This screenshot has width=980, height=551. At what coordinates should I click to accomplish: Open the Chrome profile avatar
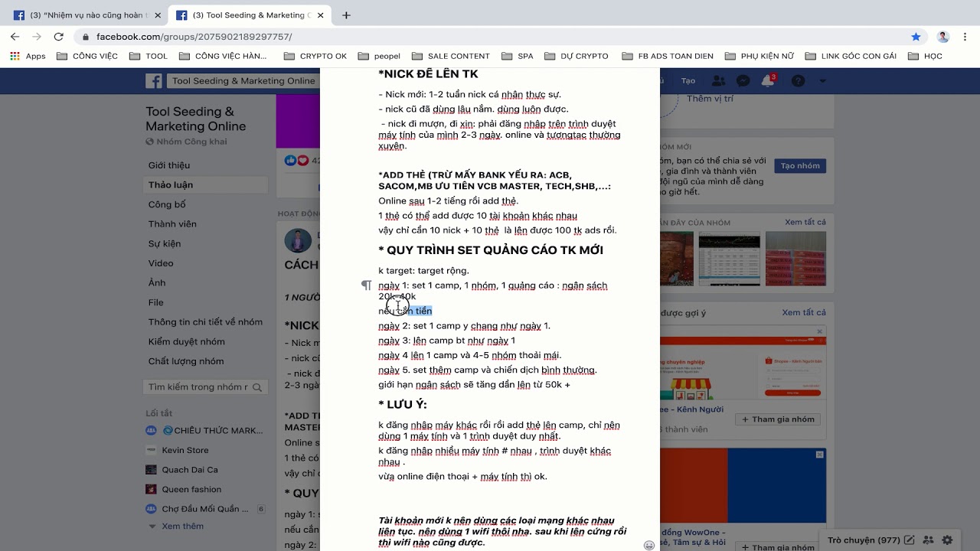[x=943, y=36]
